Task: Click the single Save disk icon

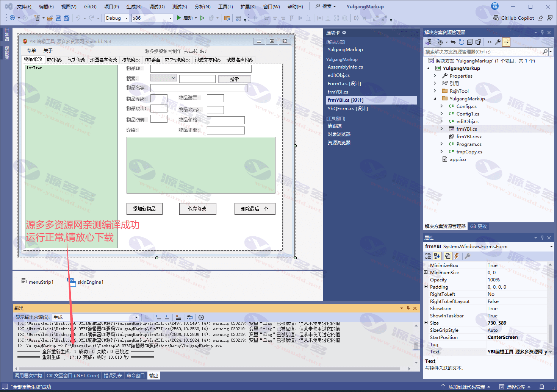Action: click(x=58, y=18)
